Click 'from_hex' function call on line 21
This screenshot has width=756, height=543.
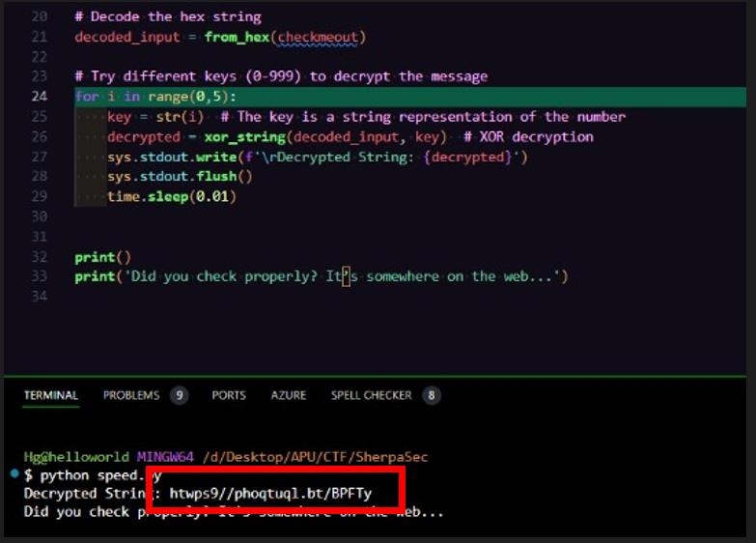click(237, 37)
